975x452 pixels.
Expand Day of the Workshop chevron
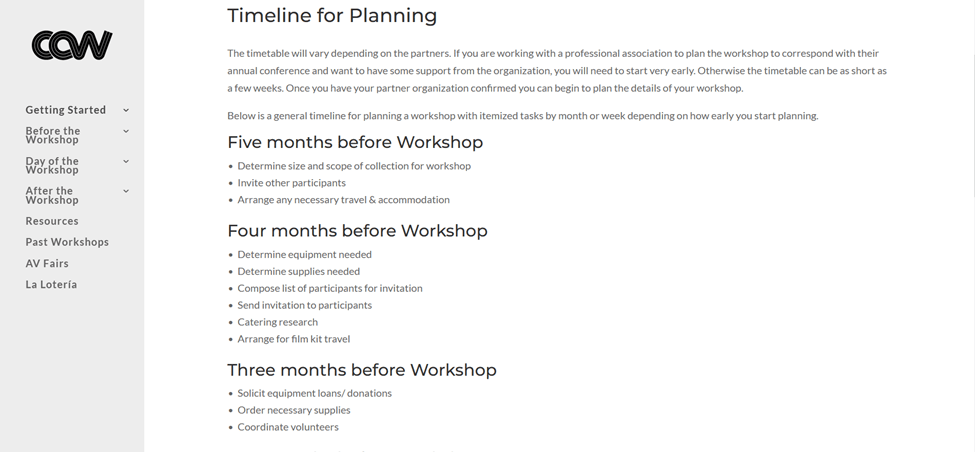tap(126, 161)
